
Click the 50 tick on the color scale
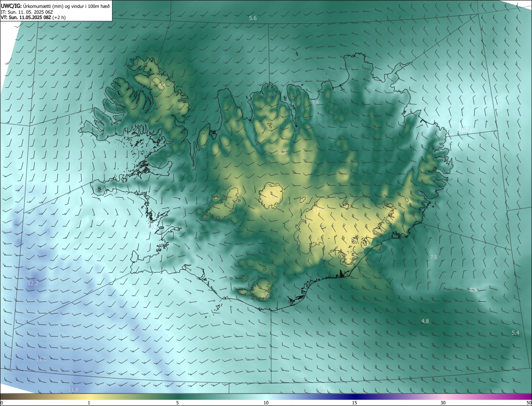(529, 403)
